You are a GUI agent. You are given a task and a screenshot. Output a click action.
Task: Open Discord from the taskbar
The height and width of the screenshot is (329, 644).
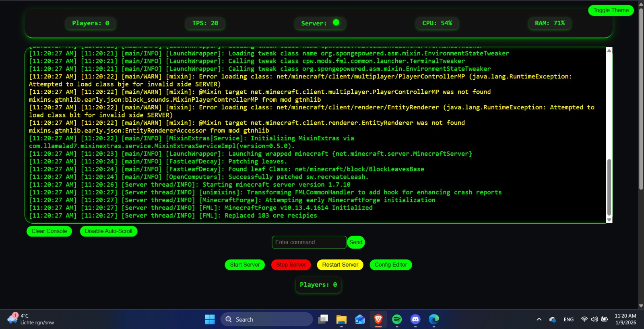click(415, 319)
